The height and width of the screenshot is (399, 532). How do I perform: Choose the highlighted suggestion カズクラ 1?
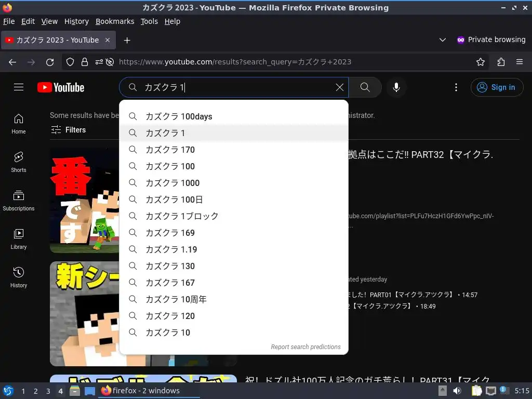click(x=234, y=133)
